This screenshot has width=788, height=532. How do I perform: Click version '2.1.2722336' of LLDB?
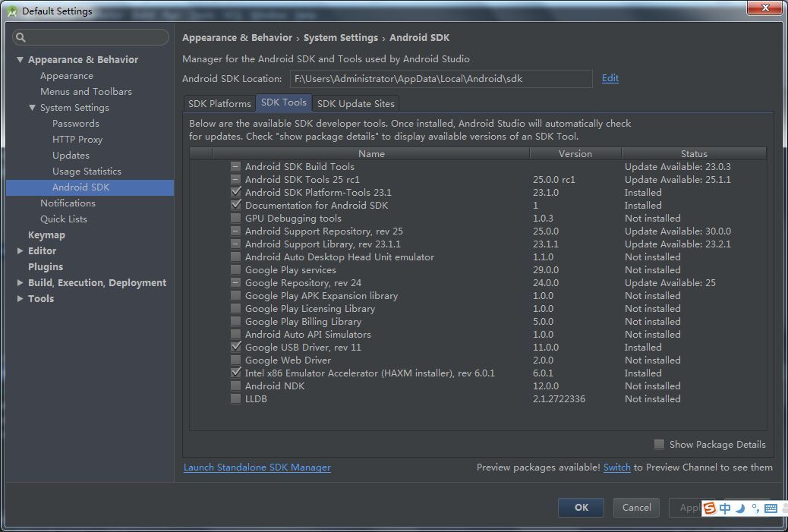tap(559, 399)
